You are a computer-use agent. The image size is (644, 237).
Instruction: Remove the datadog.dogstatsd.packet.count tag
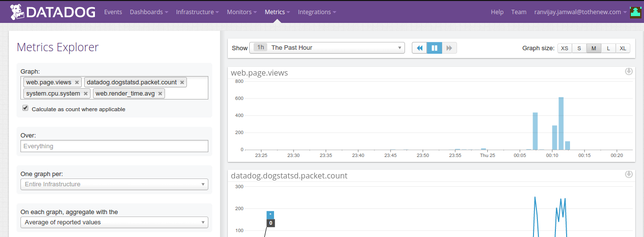click(x=182, y=82)
